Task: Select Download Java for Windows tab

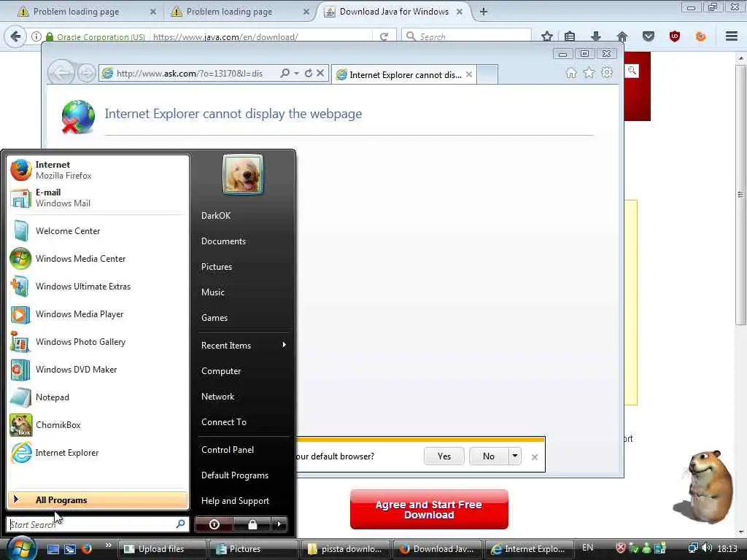Action: tap(394, 12)
